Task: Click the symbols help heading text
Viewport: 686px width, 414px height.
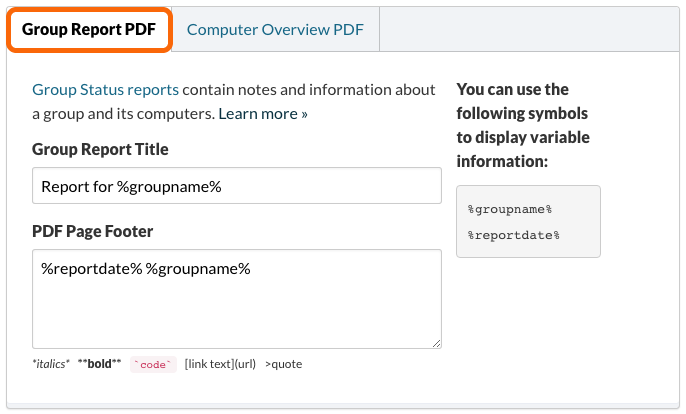Action: 523,126
